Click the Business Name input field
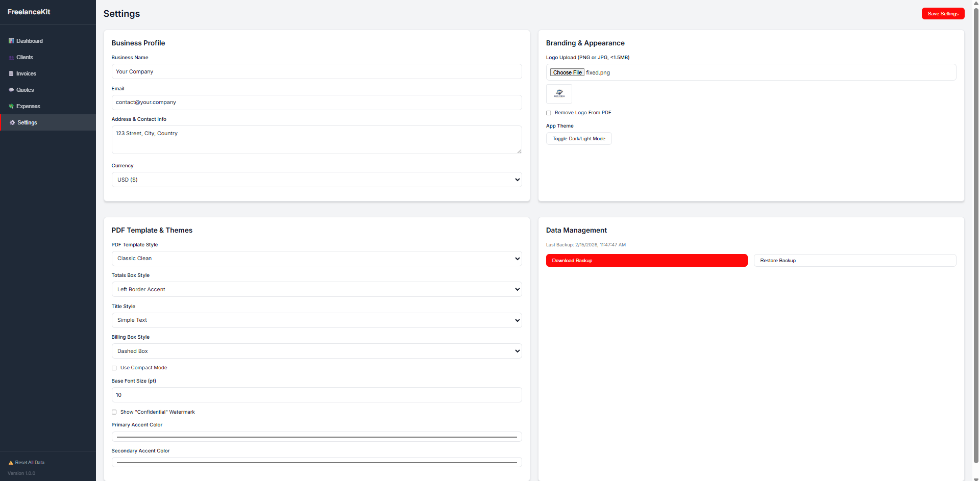The image size is (980, 481). pyautogui.click(x=316, y=71)
